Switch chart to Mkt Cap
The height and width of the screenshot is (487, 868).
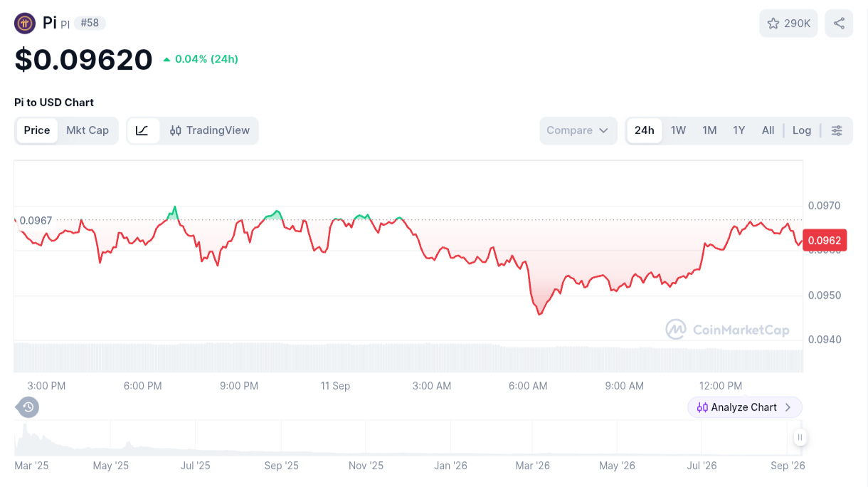pos(88,130)
